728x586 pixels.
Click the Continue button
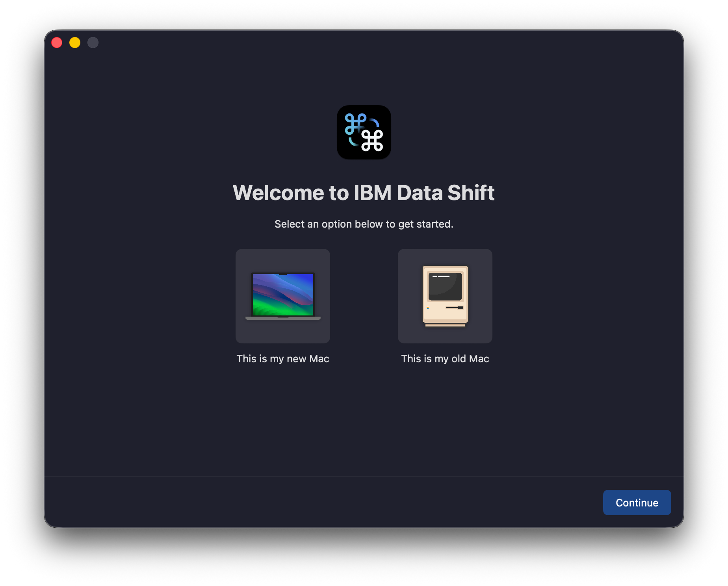637,503
